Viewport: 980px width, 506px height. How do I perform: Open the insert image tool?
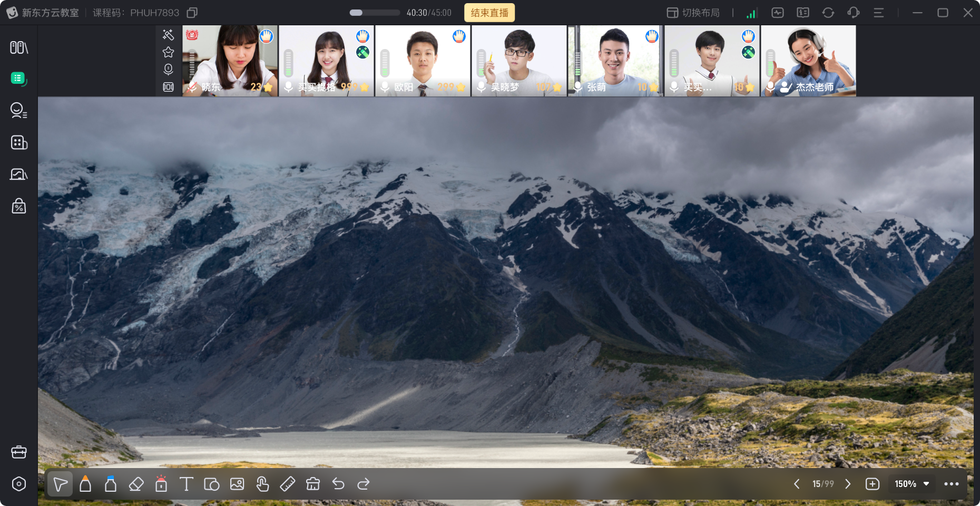coord(237,484)
